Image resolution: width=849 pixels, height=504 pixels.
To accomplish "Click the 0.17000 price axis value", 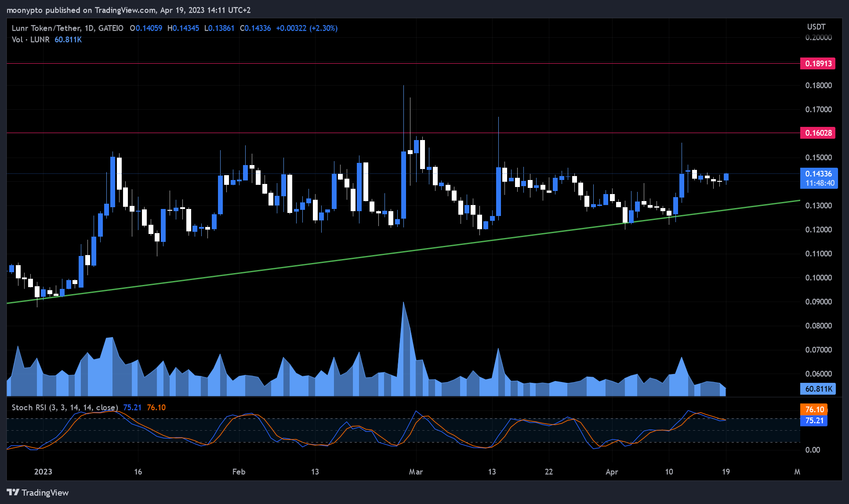I will (x=818, y=109).
